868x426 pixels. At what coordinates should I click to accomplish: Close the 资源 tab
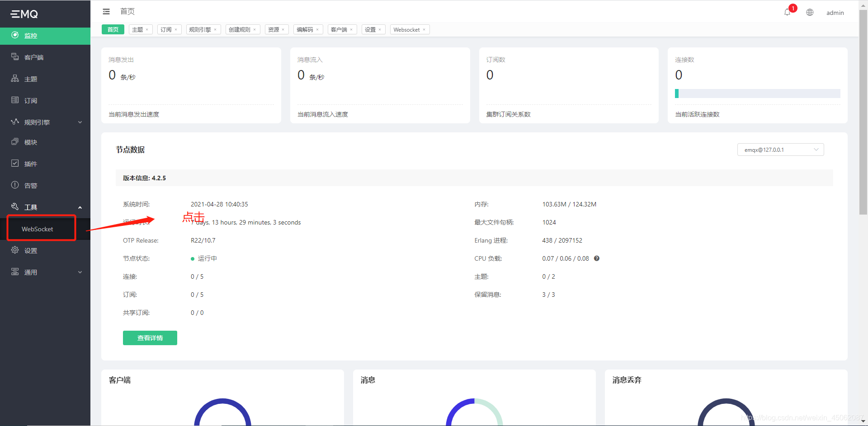pyautogui.click(x=283, y=30)
